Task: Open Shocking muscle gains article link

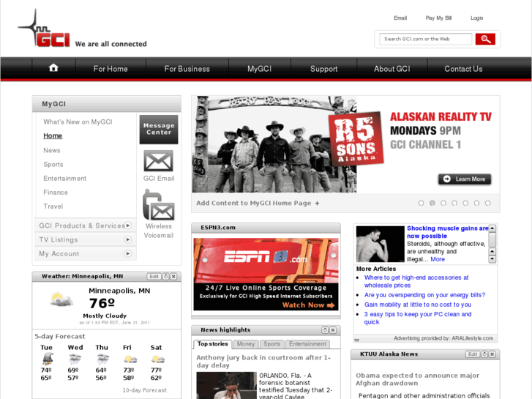Action: (x=448, y=232)
